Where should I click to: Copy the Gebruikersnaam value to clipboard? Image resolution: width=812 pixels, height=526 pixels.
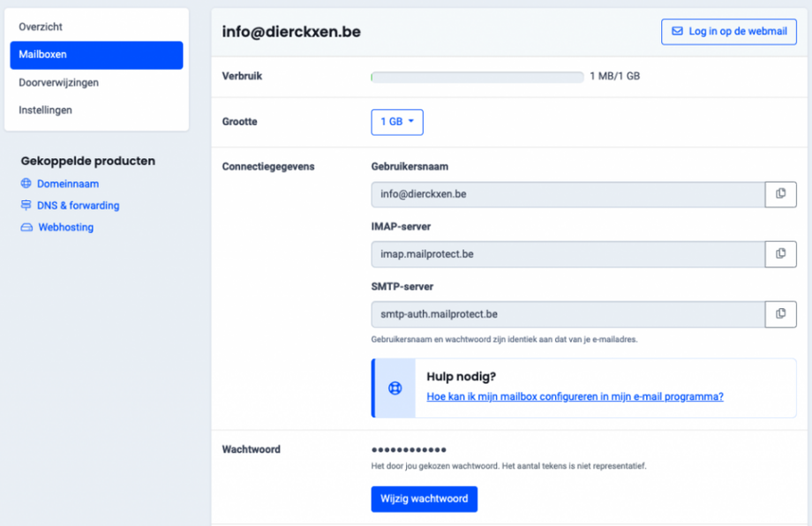pos(780,194)
